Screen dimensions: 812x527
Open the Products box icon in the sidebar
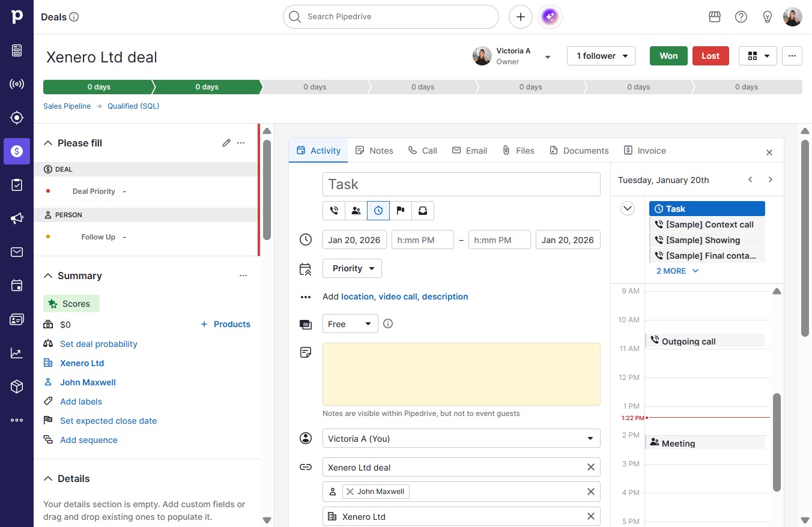(17, 387)
